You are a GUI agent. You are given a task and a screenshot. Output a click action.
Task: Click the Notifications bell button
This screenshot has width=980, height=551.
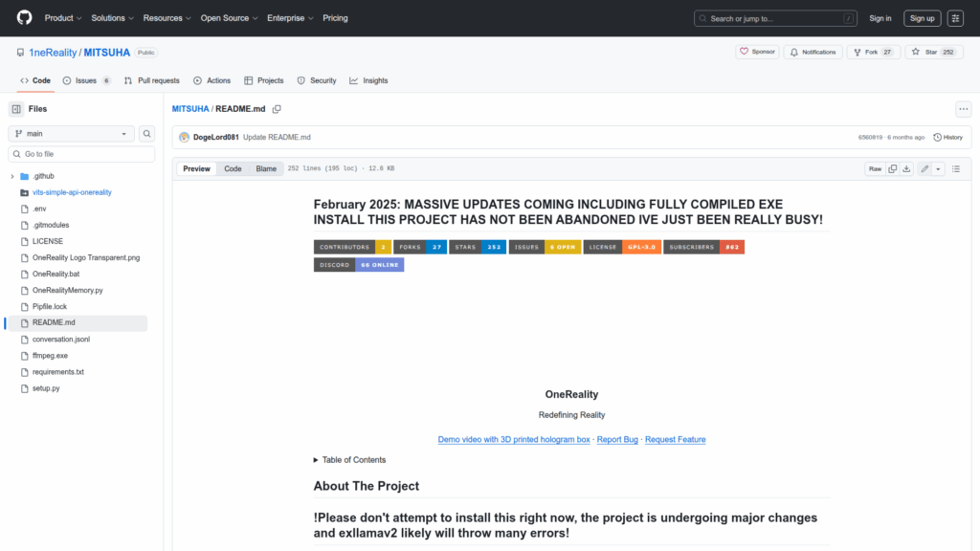click(x=813, y=52)
